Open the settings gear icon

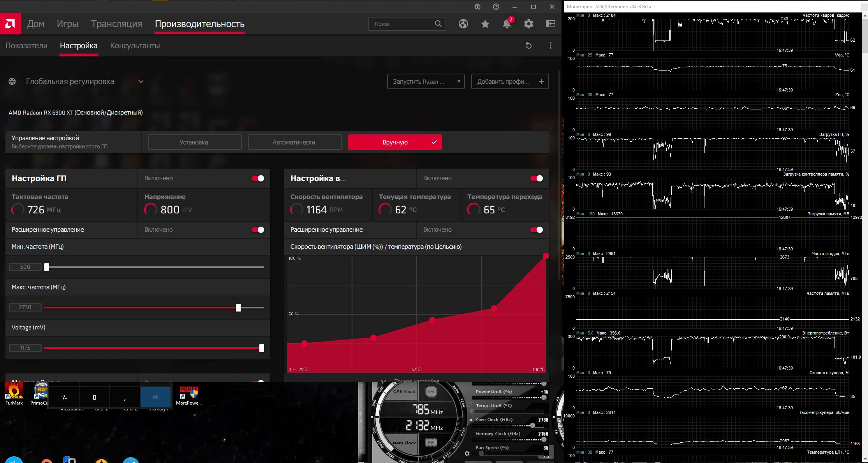pyautogui.click(x=528, y=24)
